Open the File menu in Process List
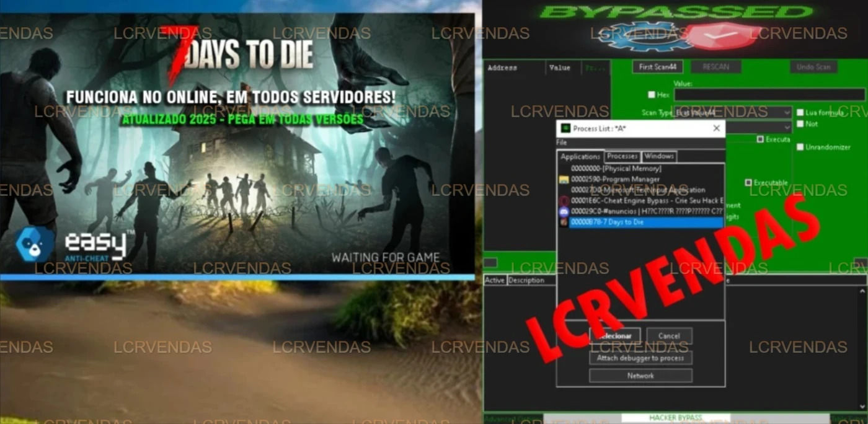Screen dimensions: 868x424 point(560,143)
